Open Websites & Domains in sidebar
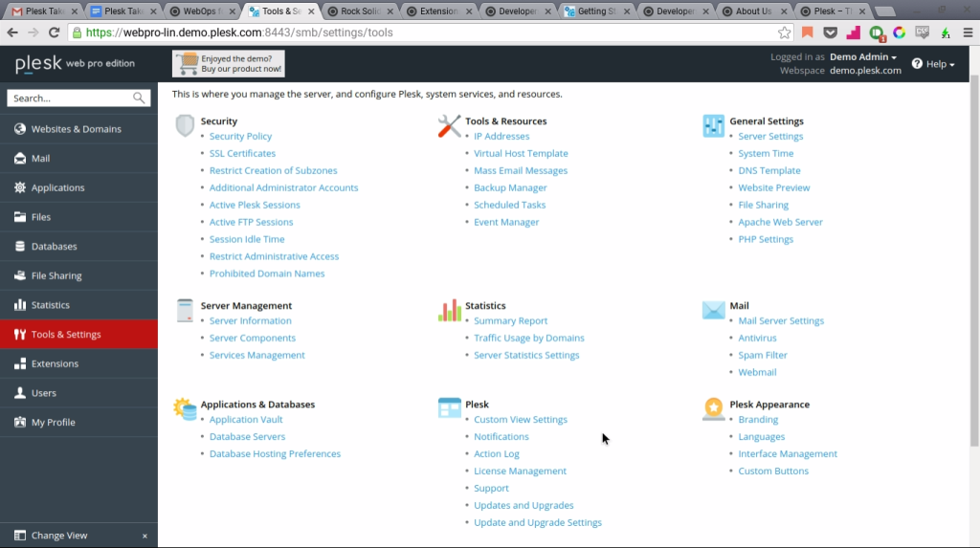This screenshot has height=548, width=980. pyautogui.click(x=77, y=129)
